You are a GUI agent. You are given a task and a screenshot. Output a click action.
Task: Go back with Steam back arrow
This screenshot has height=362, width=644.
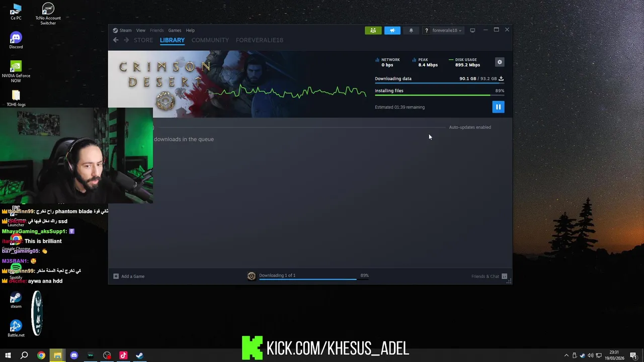pyautogui.click(x=116, y=40)
